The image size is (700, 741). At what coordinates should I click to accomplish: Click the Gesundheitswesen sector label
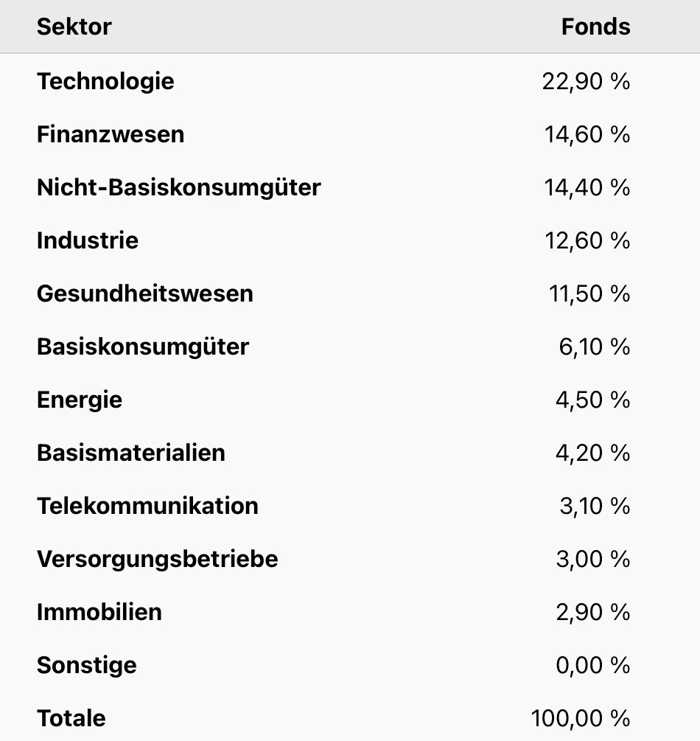click(x=145, y=293)
